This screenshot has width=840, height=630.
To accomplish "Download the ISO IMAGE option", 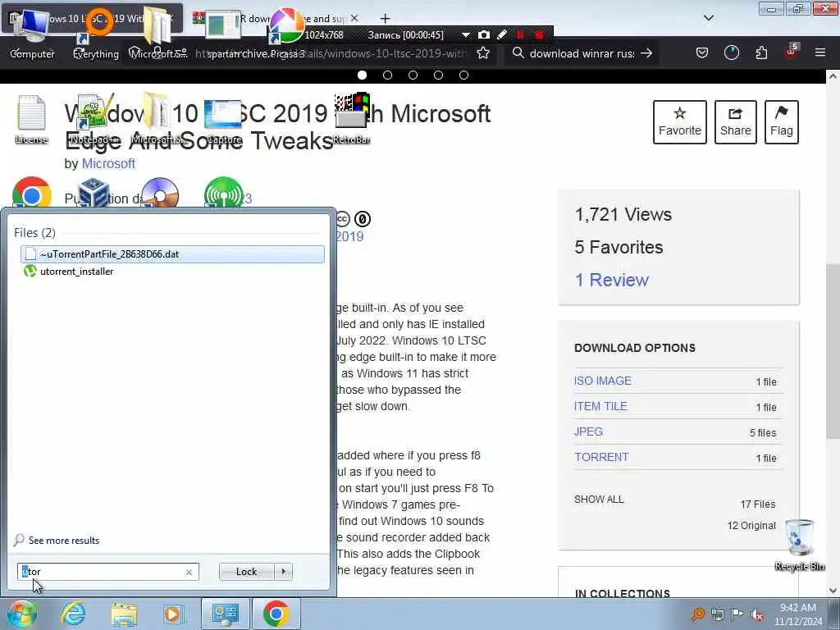I will click(603, 381).
